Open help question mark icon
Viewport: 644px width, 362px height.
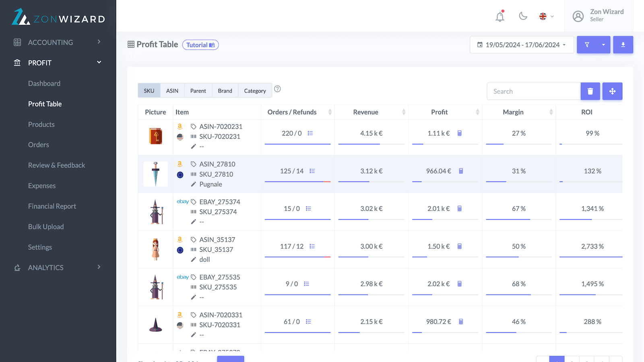[x=277, y=89]
